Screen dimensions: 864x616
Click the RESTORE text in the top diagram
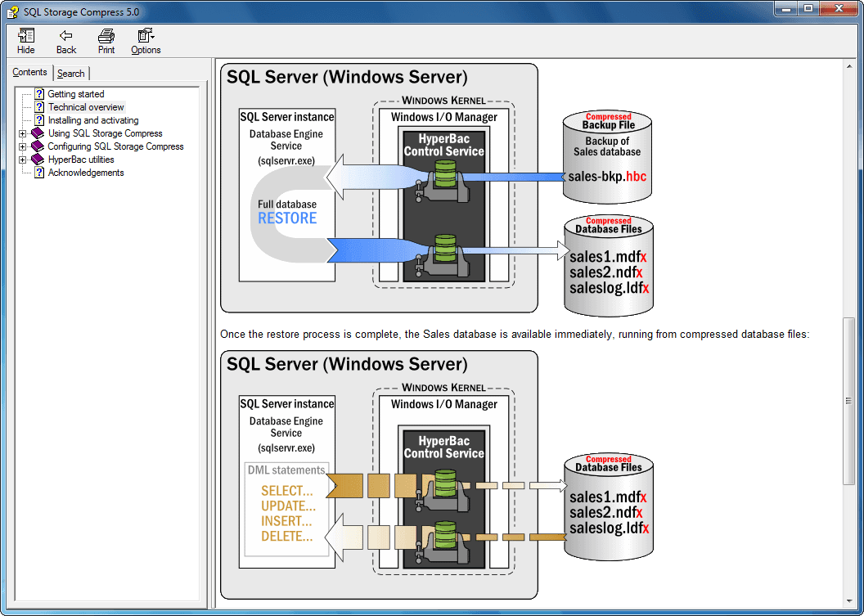click(x=287, y=218)
